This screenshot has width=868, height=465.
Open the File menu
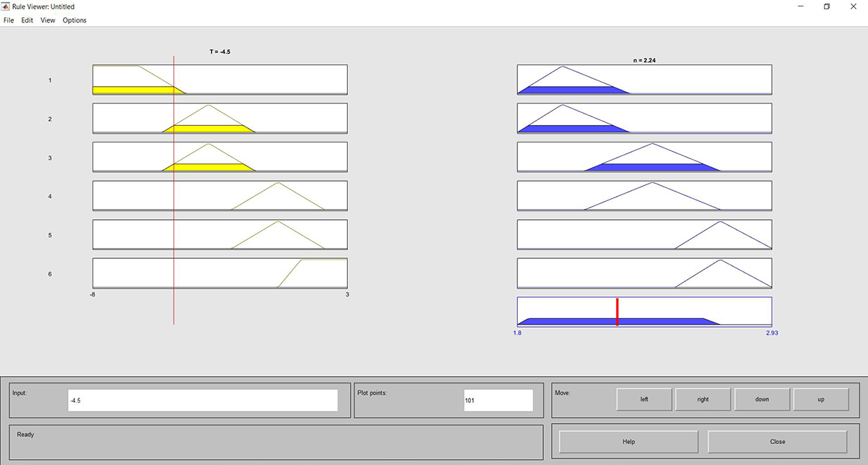[x=9, y=20]
